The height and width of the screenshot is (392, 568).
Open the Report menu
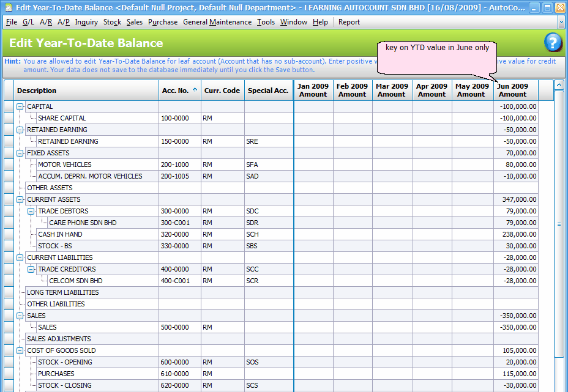tap(349, 22)
